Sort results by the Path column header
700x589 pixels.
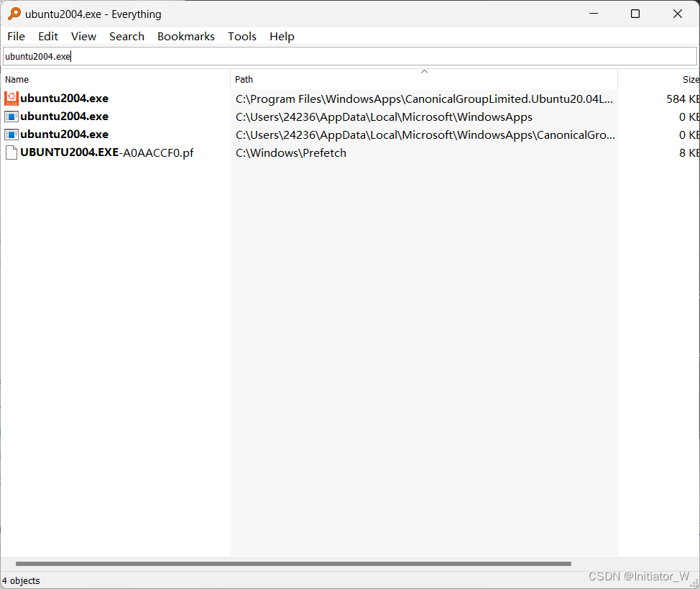click(423, 80)
